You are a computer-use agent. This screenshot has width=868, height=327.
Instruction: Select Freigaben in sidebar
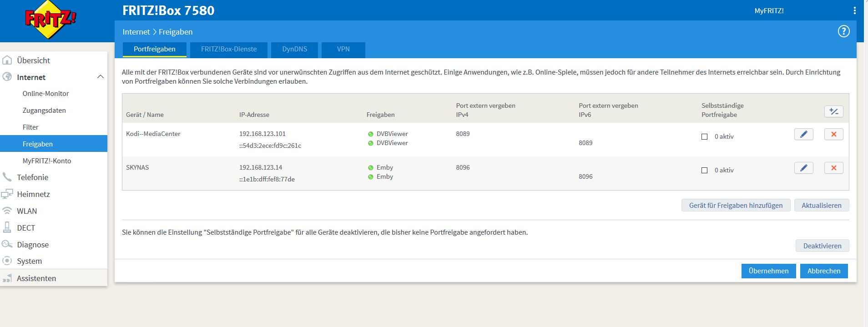pyautogui.click(x=54, y=144)
